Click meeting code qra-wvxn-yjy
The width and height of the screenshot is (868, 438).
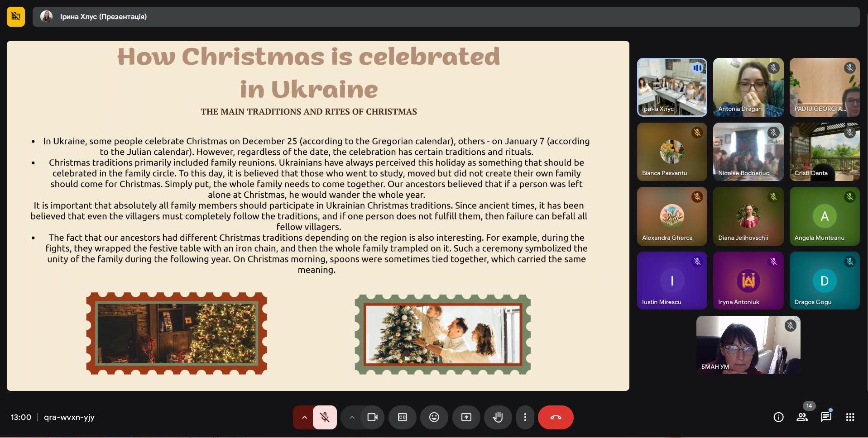69,417
